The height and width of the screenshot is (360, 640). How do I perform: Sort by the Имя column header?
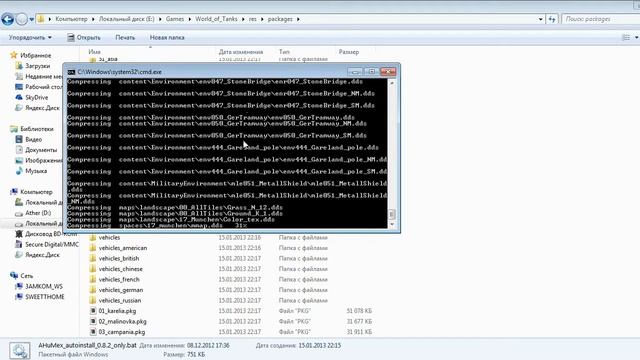(94, 52)
